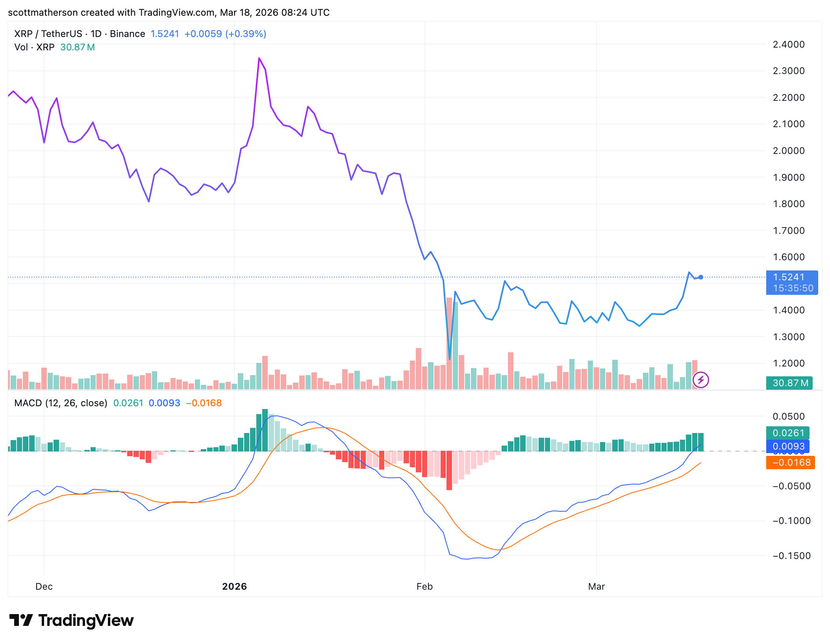Click the MACD (12, 26, close) indicator label
Screen dimensions: 830x644
click(x=60, y=403)
